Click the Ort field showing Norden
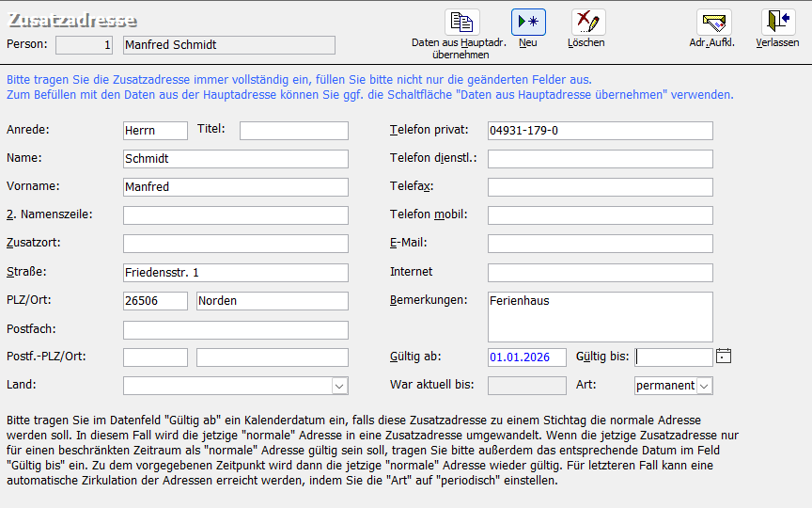Image resolution: width=812 pixels, height=508 pixels. pyautogui.click(x=272, y=301)
